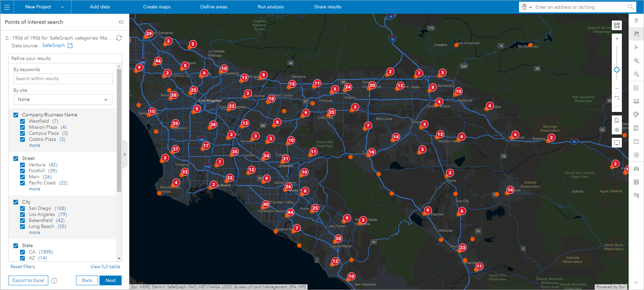Open the Define areas menu
The image size is (644, 290).
point(214,7)
